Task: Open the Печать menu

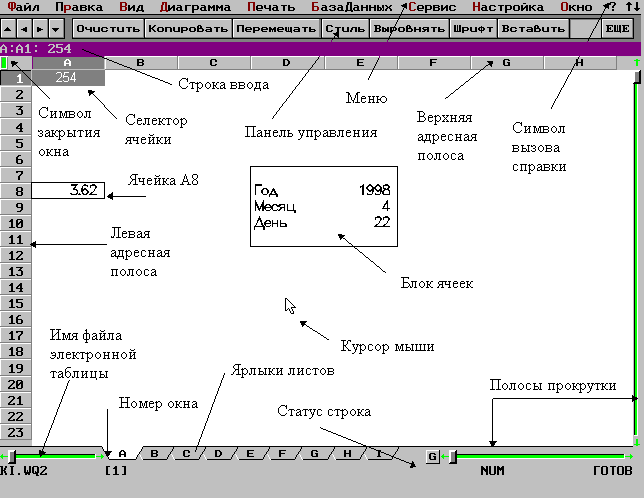Action: 271,7
